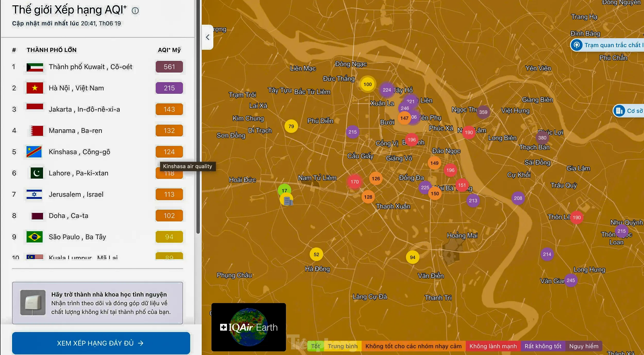Open Manama, Ba-ren city link

75,131
